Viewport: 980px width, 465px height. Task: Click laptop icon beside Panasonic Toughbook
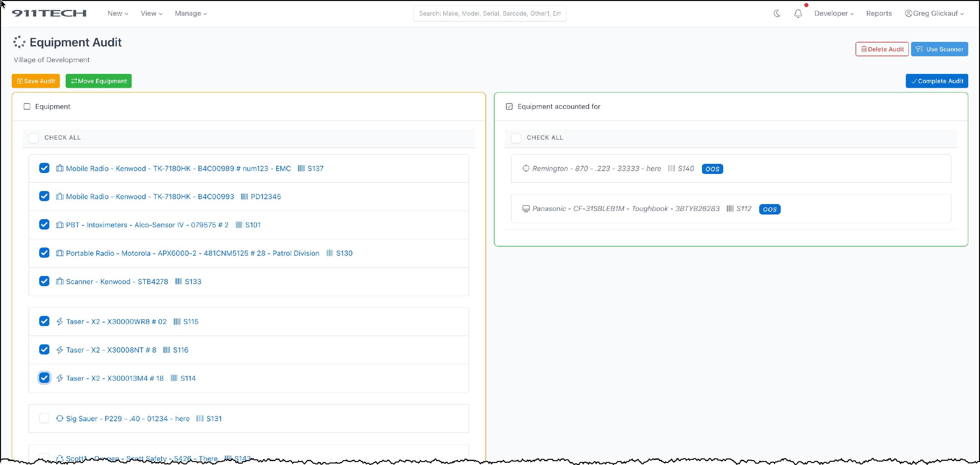coord(526,209)
